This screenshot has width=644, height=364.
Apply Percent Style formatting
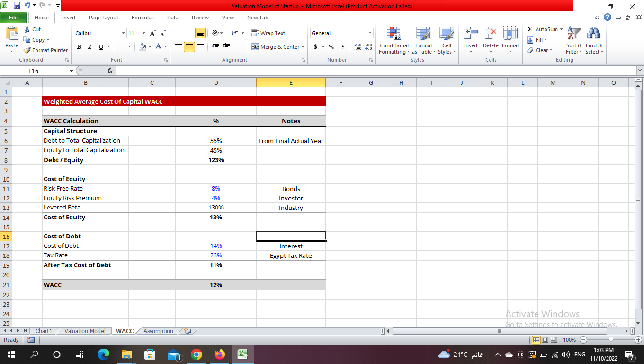(x=331, y=47)
